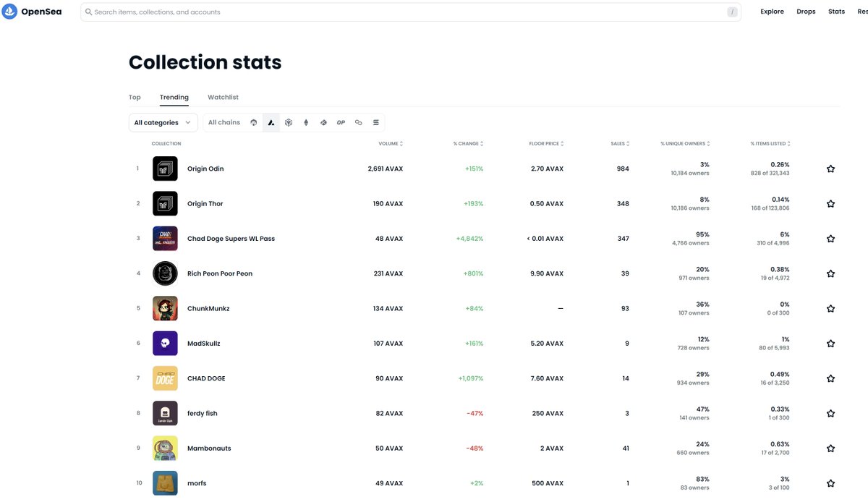
Task: Star morfs to watchlist
Action: coord(830,483)
